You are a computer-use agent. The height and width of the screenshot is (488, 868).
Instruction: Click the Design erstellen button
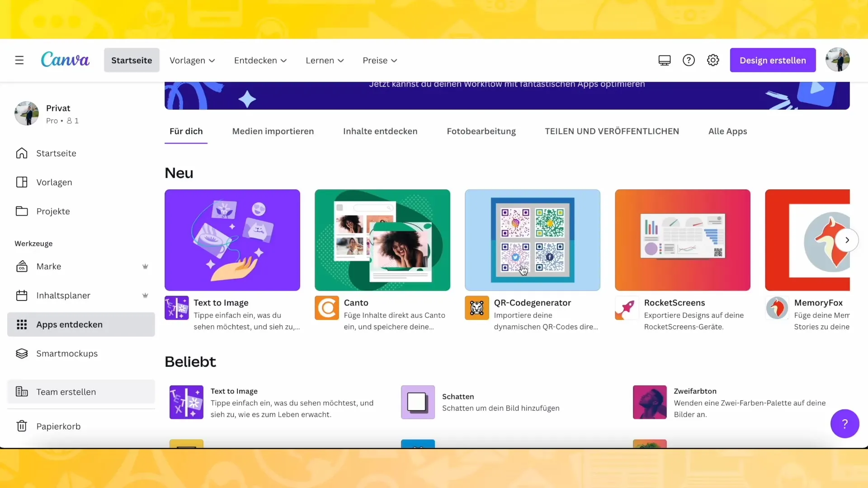coord(773,60)
